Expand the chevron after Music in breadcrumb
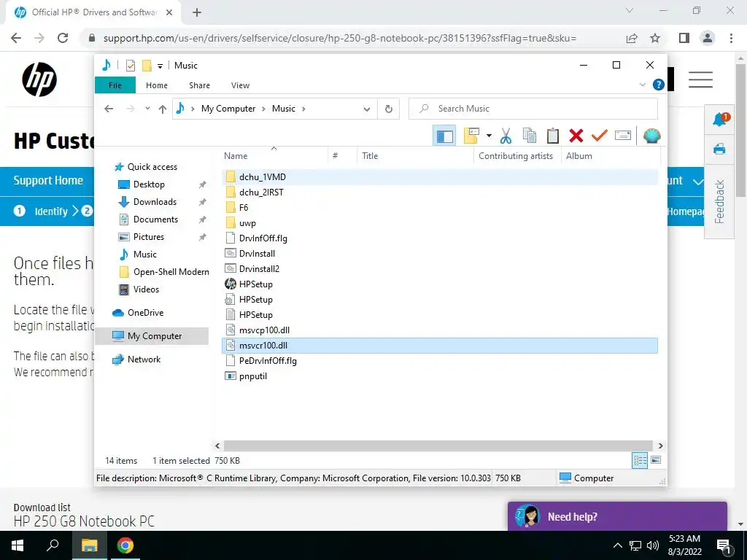The height and width of the screenshot is (560, 747). coord(303,109)
